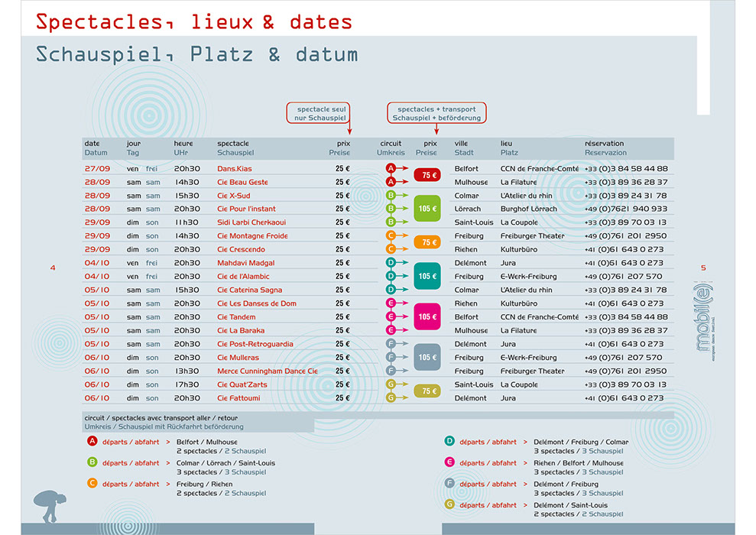This screenshot has width=756, height=535.
Task: Click the "réservation" column header
Action: pyautogui.click(x=605, y=144)
